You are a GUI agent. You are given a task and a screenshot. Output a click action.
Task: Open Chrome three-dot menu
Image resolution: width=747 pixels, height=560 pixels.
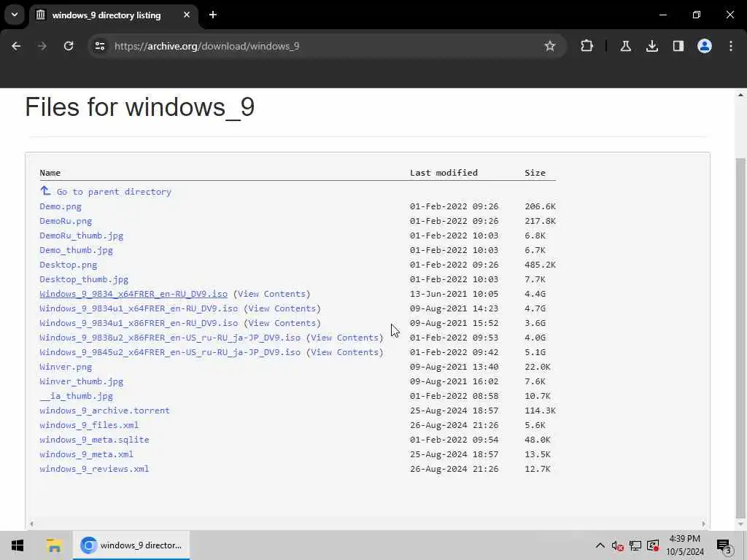(x=731, y=46)
